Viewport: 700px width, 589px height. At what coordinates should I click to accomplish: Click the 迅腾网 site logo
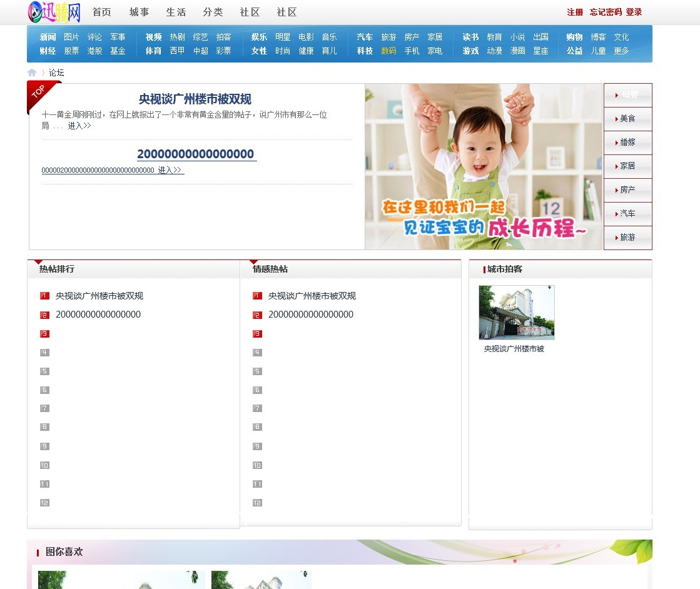click(x=54, y=12)
